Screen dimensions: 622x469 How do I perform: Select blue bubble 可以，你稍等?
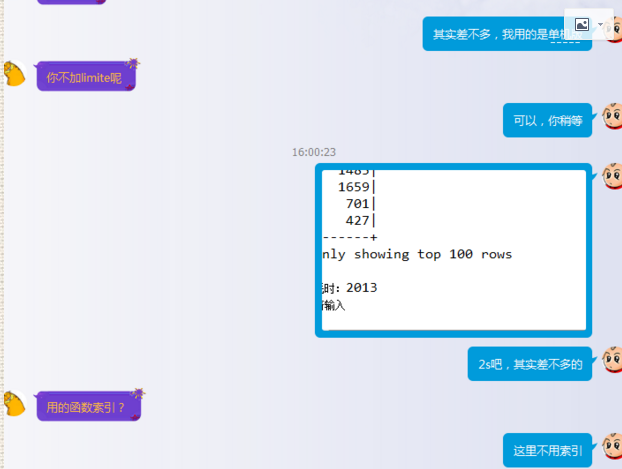pos(547,120)
